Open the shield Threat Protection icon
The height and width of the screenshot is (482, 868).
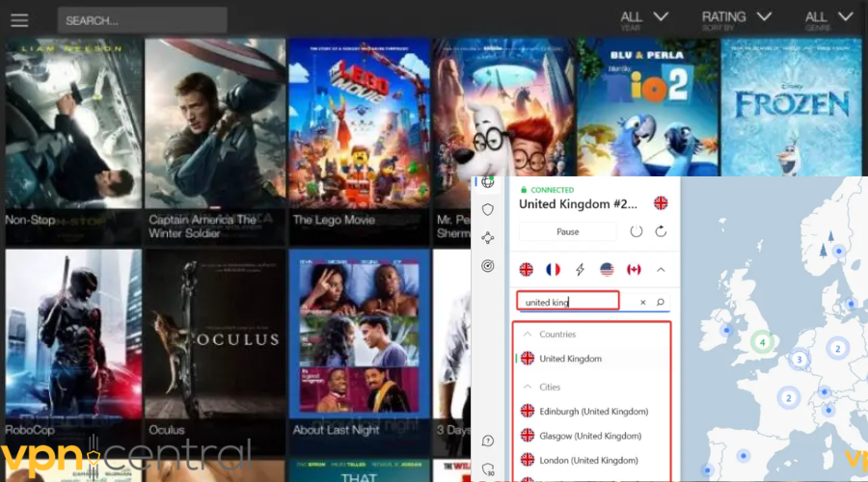(x=488, y=209)
